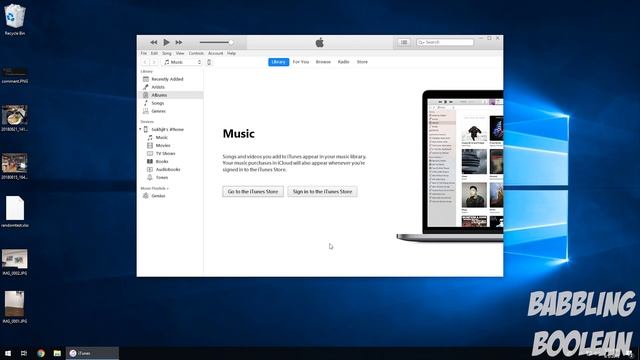Select the comment.PNG desktop file
Image resolution: width=640 pixels, height=360 pixels.
click(x=15, y=75)
